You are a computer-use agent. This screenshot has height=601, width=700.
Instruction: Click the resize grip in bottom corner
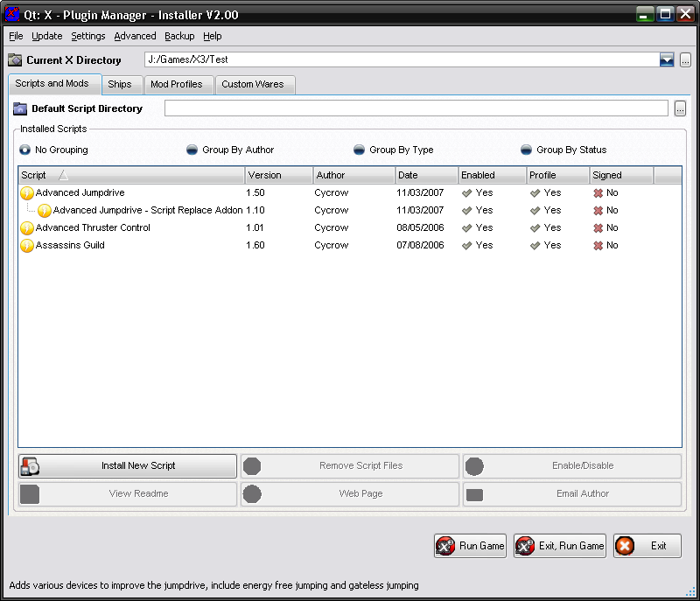tap(690, 591)
